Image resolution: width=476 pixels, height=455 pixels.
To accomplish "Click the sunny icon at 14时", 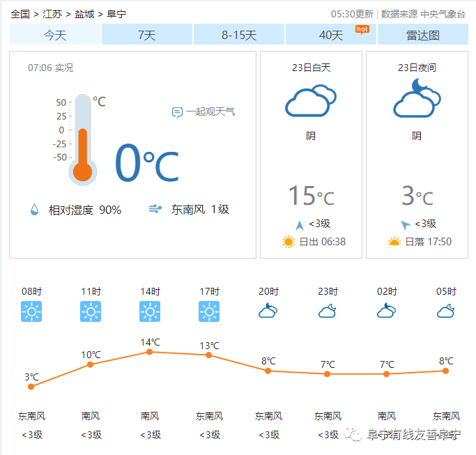I will pos(150,311).
